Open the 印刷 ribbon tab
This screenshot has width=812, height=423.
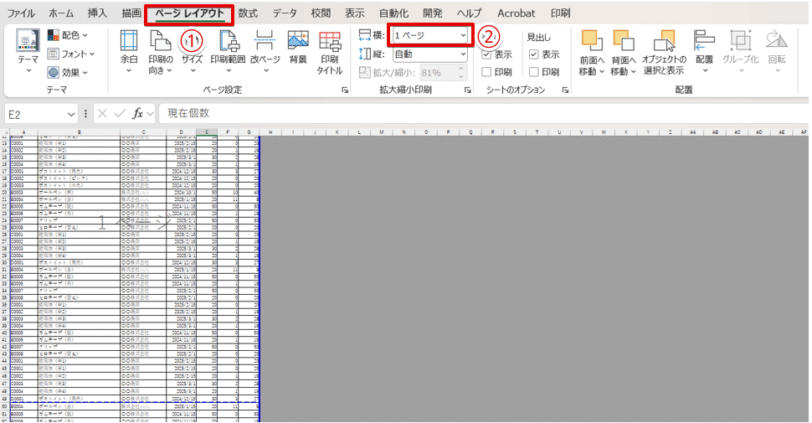pos(560,13)
